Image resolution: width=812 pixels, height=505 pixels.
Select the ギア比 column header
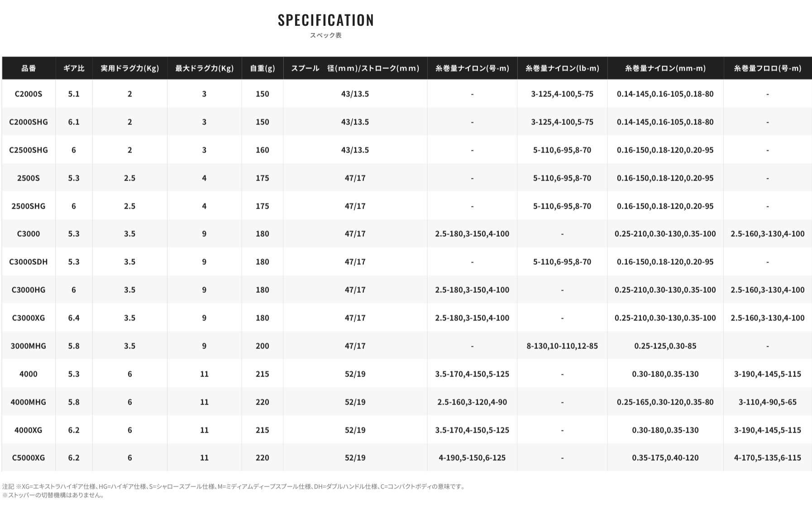click(74, 68)
